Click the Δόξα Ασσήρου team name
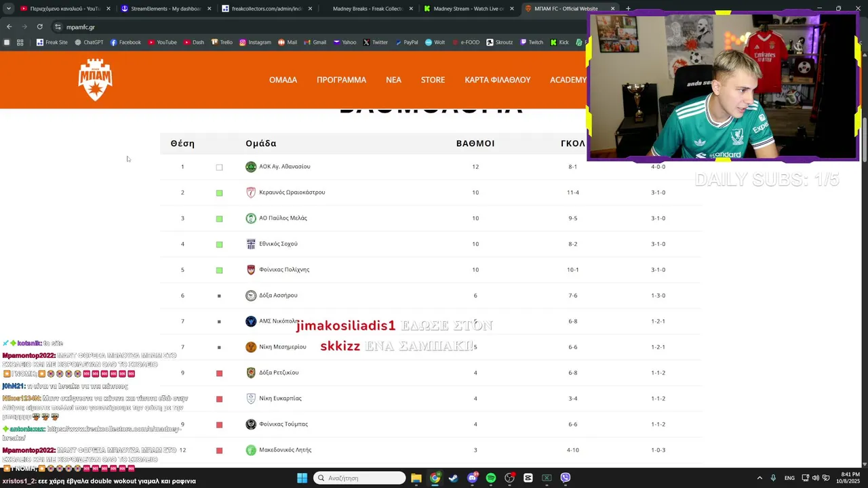 point(278,296)
